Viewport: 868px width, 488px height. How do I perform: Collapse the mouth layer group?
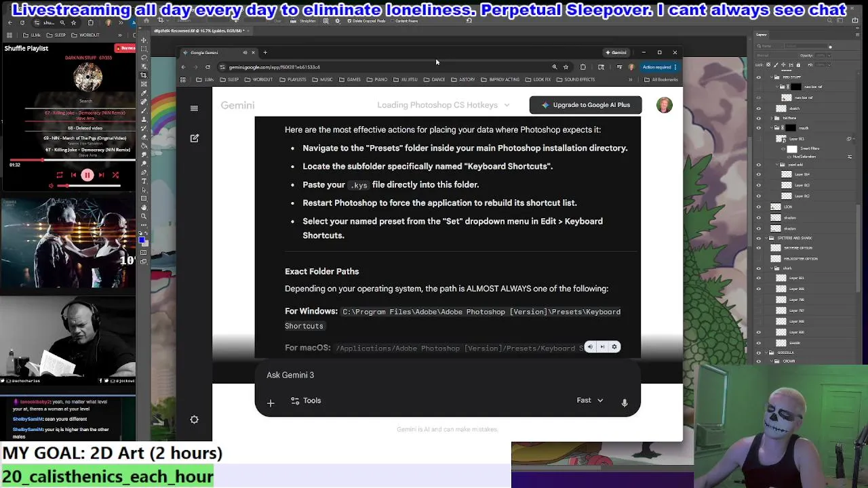[x=772, y=128]
